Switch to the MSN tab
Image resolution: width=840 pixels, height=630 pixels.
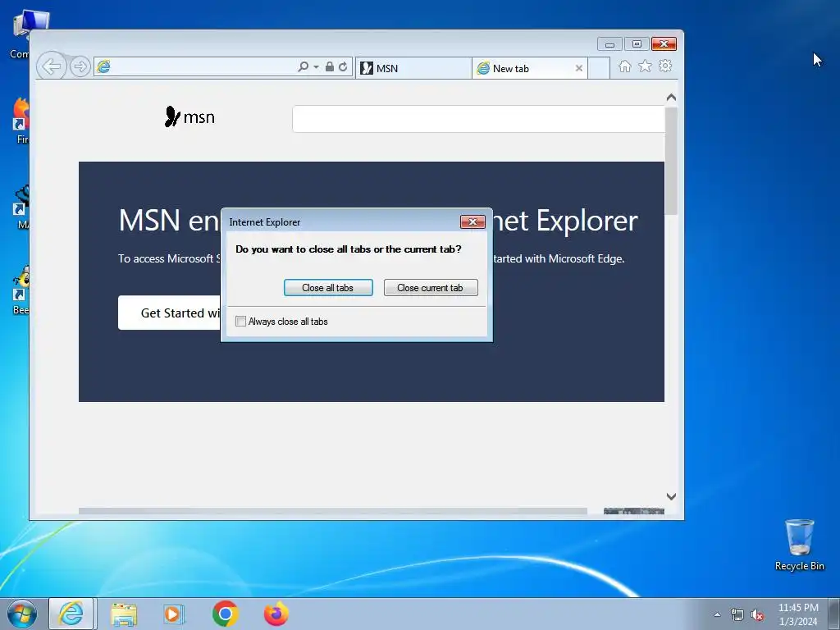coord(413,69)
